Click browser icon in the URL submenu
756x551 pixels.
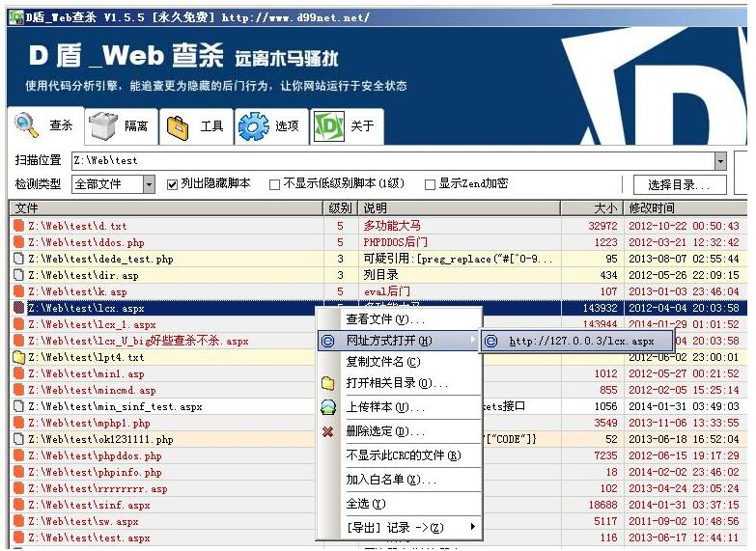(490, 341)
